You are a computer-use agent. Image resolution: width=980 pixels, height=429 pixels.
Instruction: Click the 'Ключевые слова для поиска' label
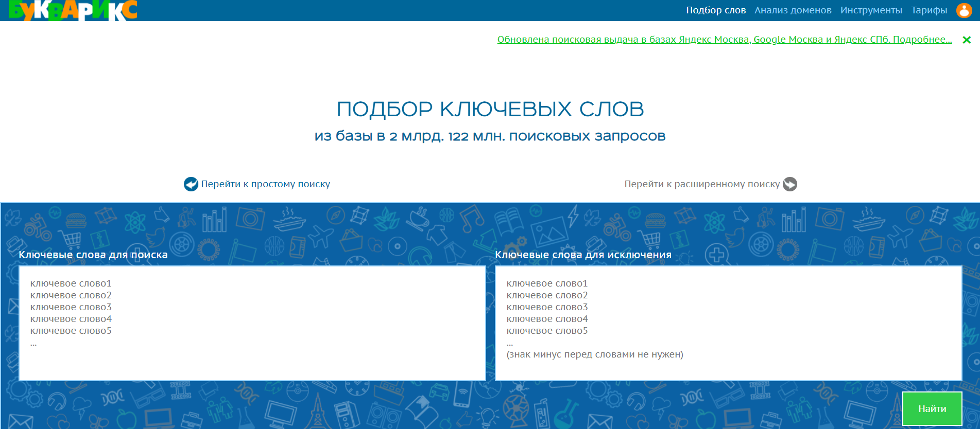point(93,255)
